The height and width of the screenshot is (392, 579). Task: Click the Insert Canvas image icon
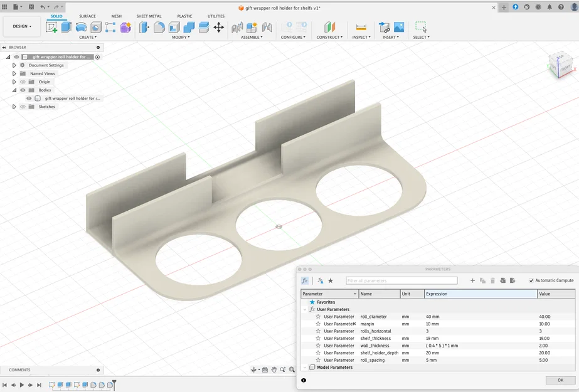[398, 27]
